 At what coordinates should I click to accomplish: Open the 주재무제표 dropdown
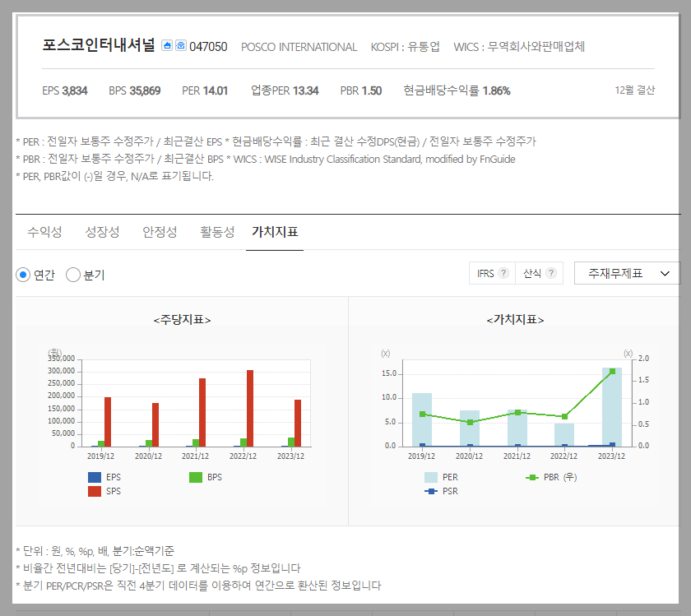[627, 273]
